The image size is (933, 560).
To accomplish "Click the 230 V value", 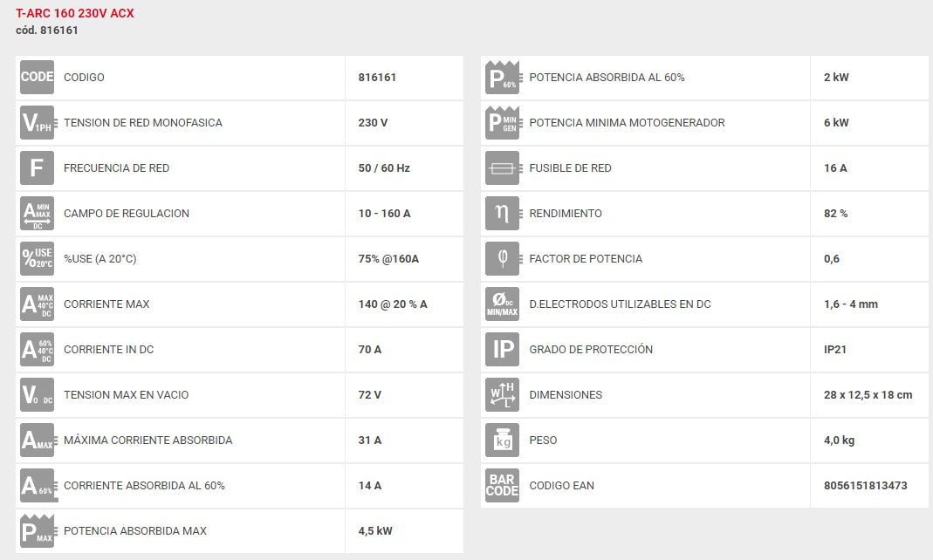I will tap(373, 122).
